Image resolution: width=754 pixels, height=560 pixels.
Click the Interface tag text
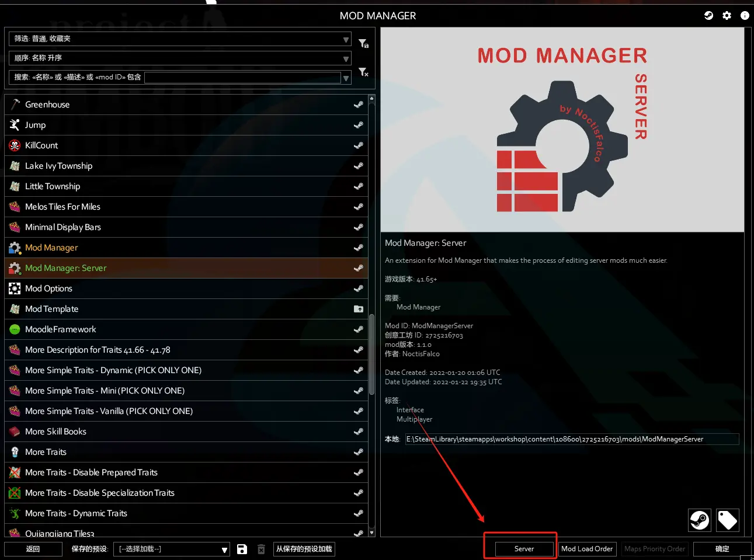point(410,410)
